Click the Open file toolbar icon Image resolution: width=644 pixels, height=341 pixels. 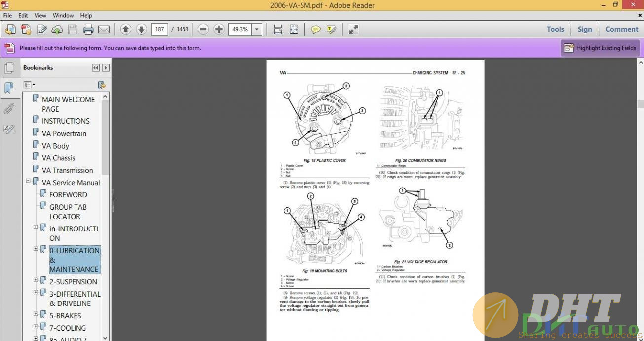(10, 29)
